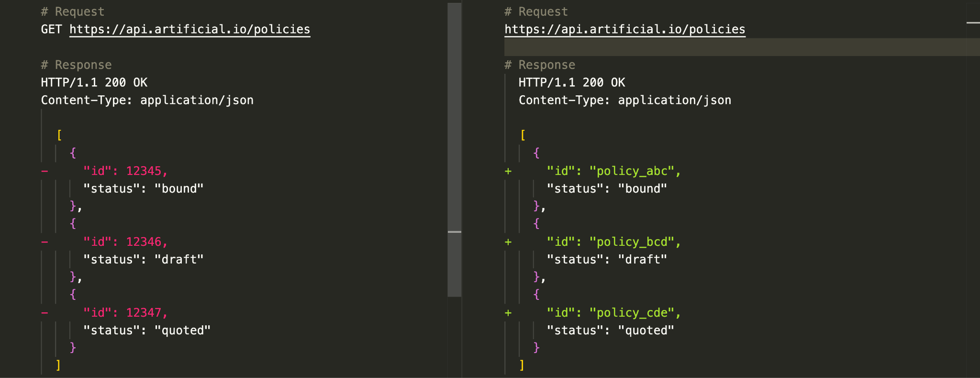Click the plus marker beside policy_bcd
This screenshot has height=378, width=980.
(x=508, y=242)
